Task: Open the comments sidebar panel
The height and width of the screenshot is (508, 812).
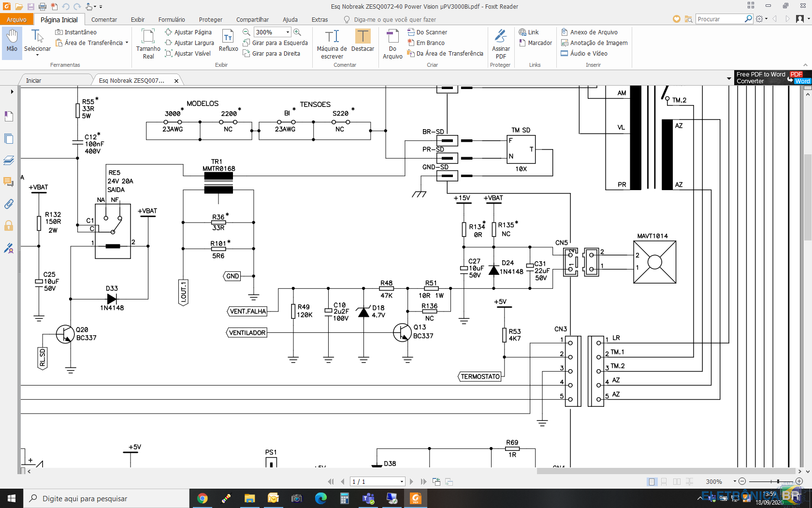Action: (x=9, y=182)
